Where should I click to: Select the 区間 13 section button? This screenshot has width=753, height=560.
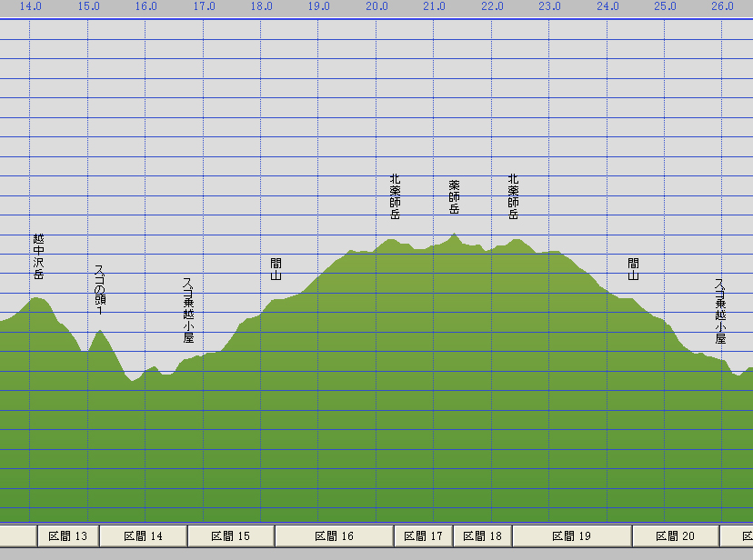pyautogui.click(x=67, y=536)
